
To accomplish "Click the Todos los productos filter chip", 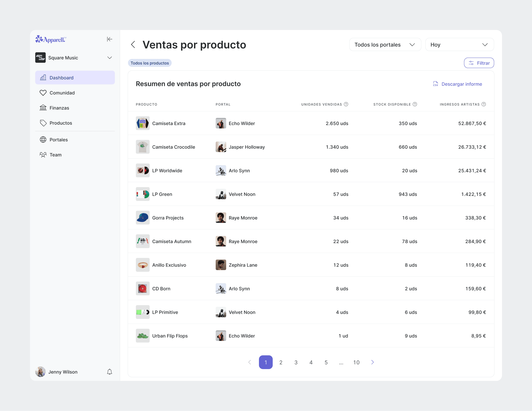I will pyautogui.click(x=150, y=63).
